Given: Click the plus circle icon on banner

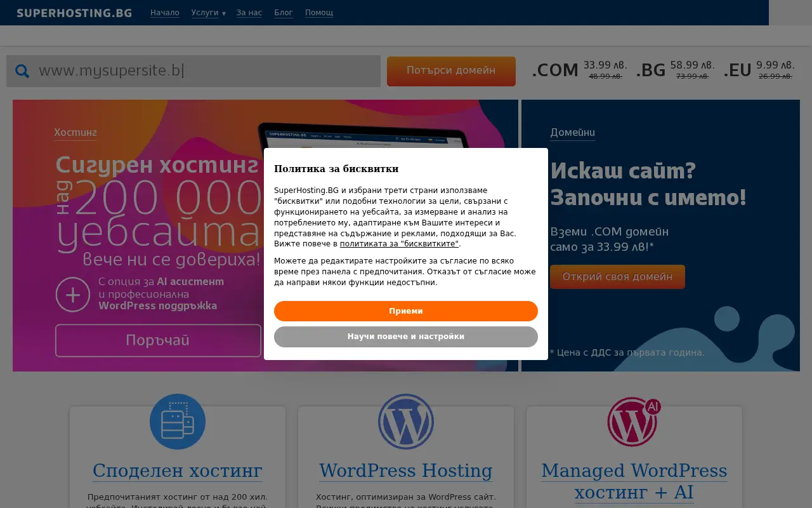Looking at the screenshot, I should 73,295.
